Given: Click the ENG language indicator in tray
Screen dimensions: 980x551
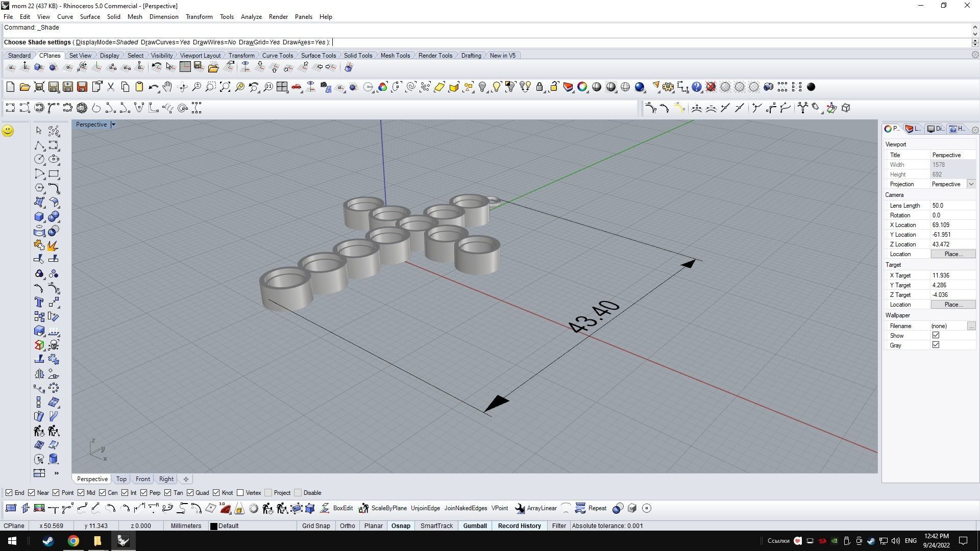Looking at the screenshot, I should (910, 541).
